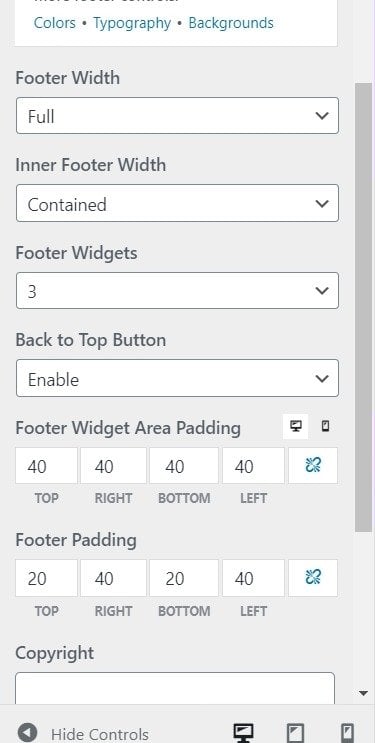Click the Hide Controls text button

(100, 734)
